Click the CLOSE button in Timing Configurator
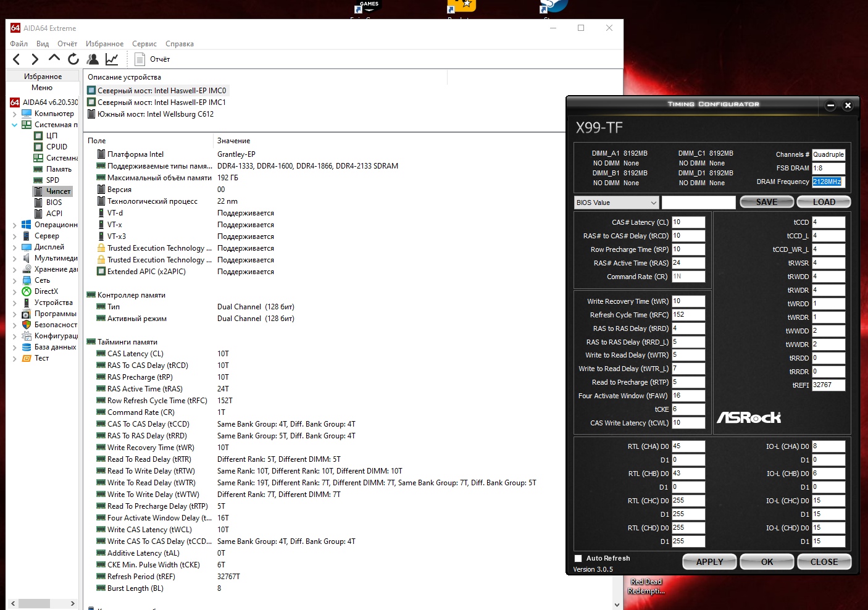This screenshot has height=610, width=868. point(824,562)
